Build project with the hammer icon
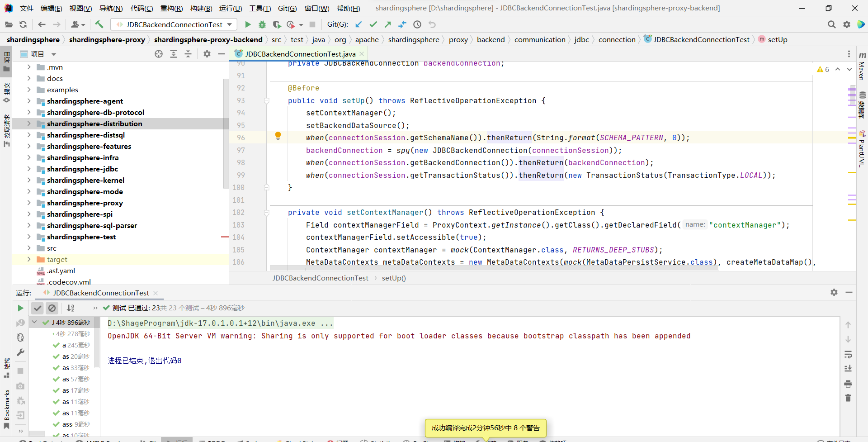The width and height of the screenshot is (868, 442). pos(99,24)
